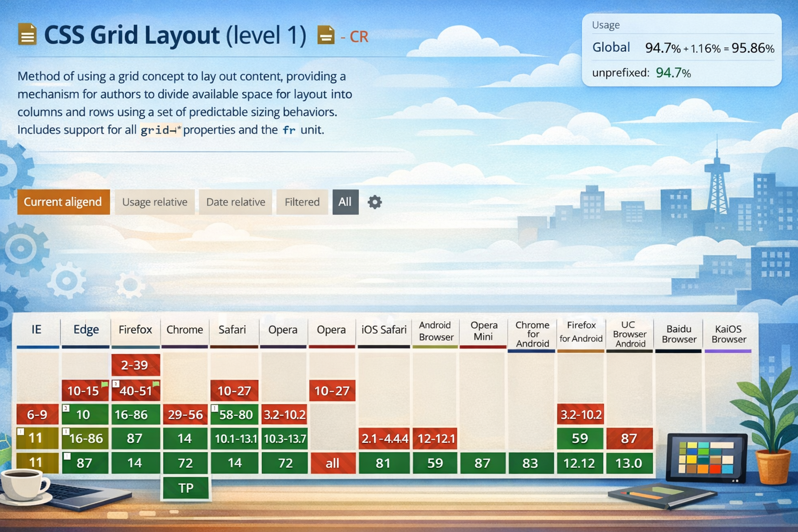The height and width of the screenshot is (532, 798).
Task: Select the Firefox 2-39 cell
Action: click(x=135, y=365)
